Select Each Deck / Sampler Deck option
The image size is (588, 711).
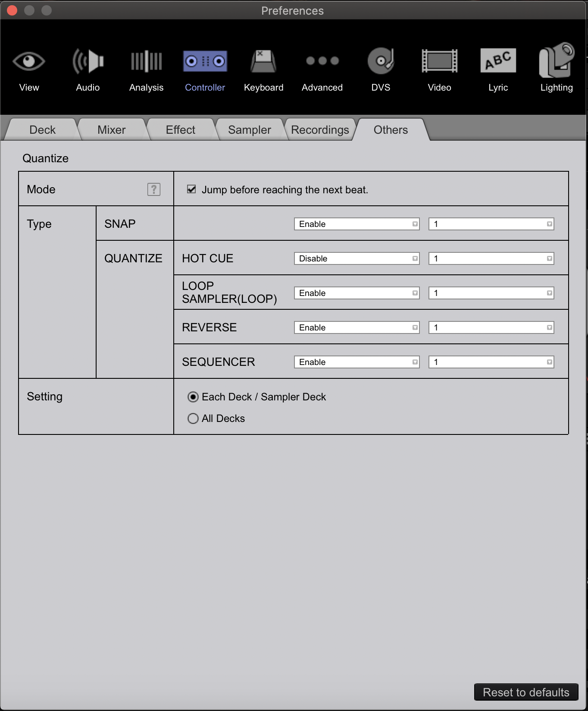193,397
